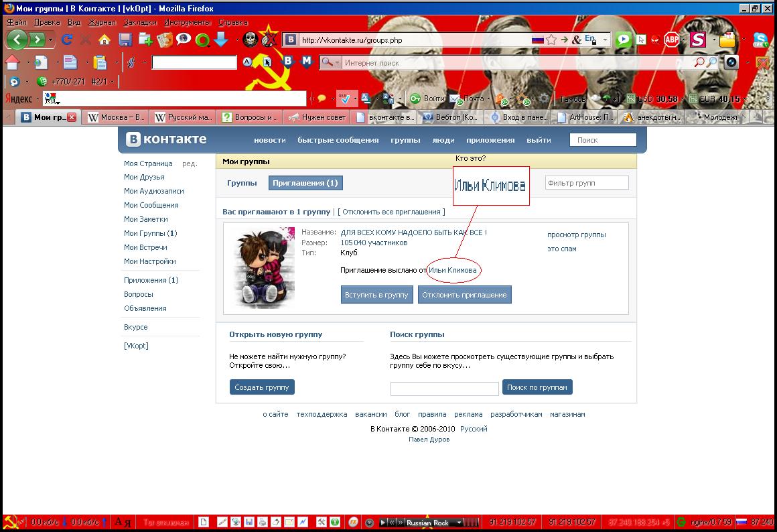Click the chat globe speech bubble icon

pyautogui.click(x=183, y=39)
